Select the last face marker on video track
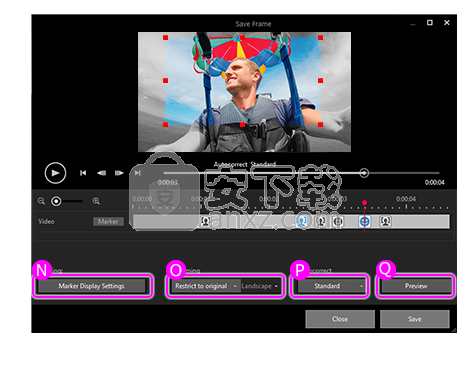Viewport: 474px width, 385px height. point(385,221)
